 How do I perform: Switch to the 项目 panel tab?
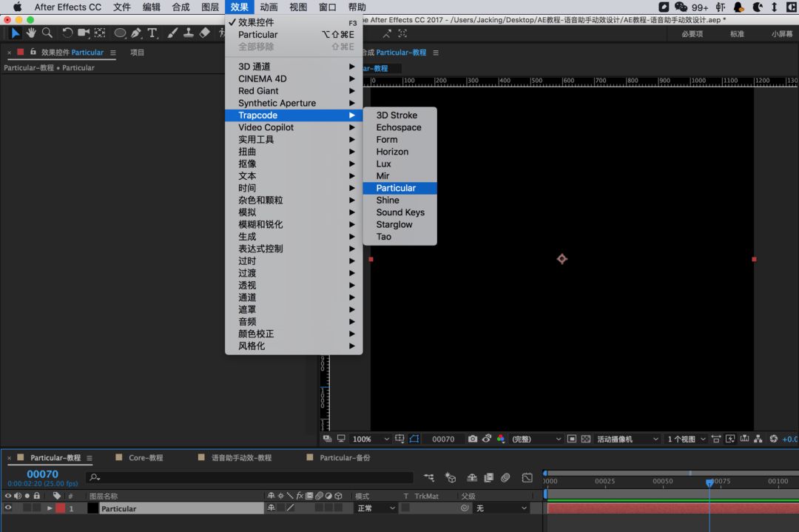[137, 53]
